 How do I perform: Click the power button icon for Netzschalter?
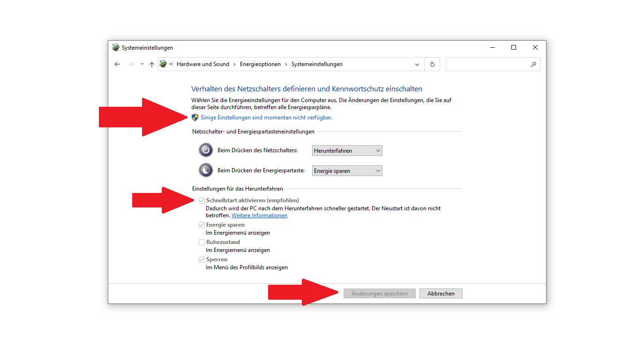206,150
